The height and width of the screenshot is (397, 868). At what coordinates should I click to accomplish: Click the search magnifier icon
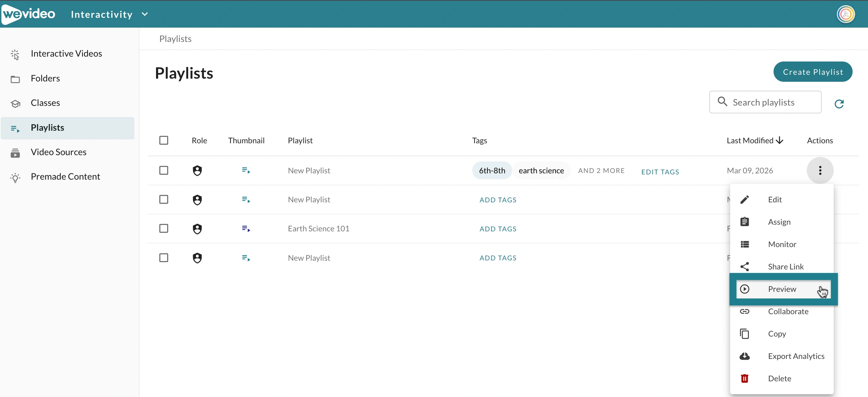[x=722, y=102]
